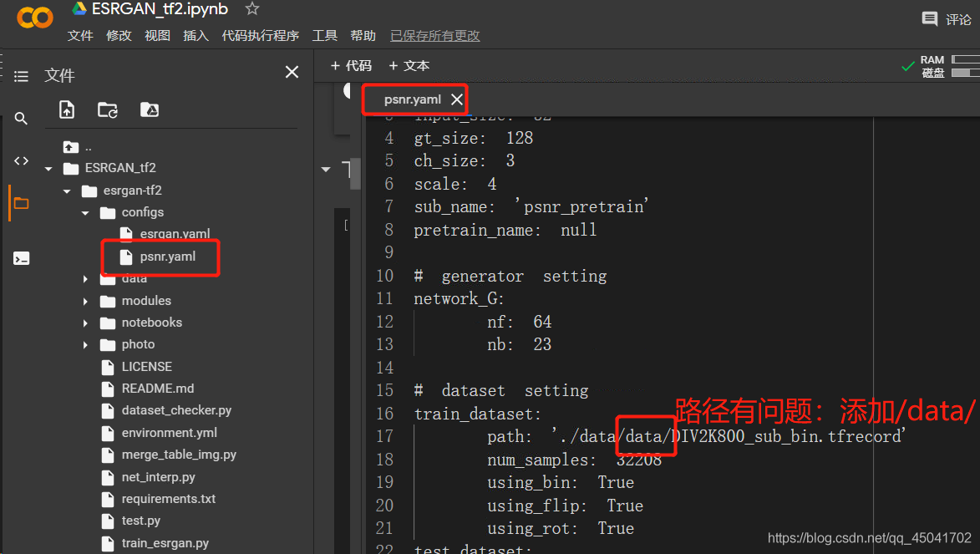Open the 代码执行程序 menu

(260, 36)
